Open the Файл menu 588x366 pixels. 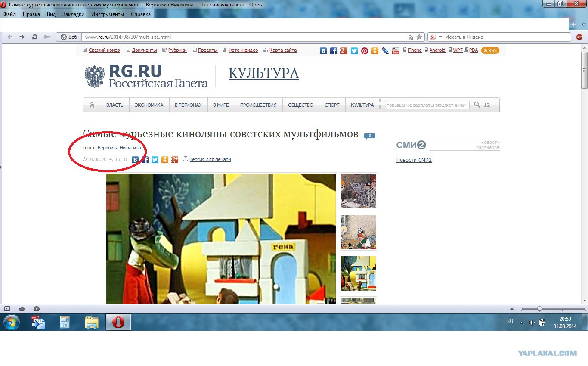coord(9,14)
